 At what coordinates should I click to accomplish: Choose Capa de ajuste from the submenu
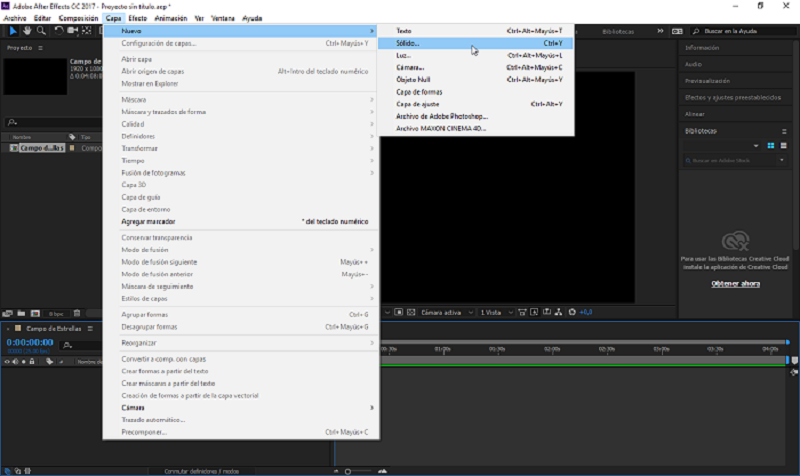tap(476, 104)
